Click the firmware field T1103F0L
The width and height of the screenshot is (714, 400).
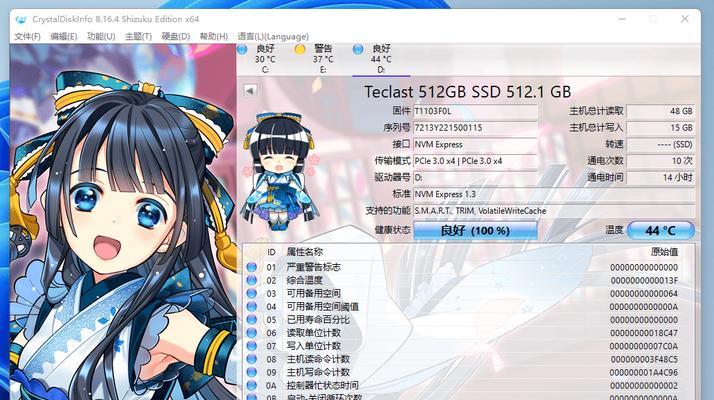point(475,111)
